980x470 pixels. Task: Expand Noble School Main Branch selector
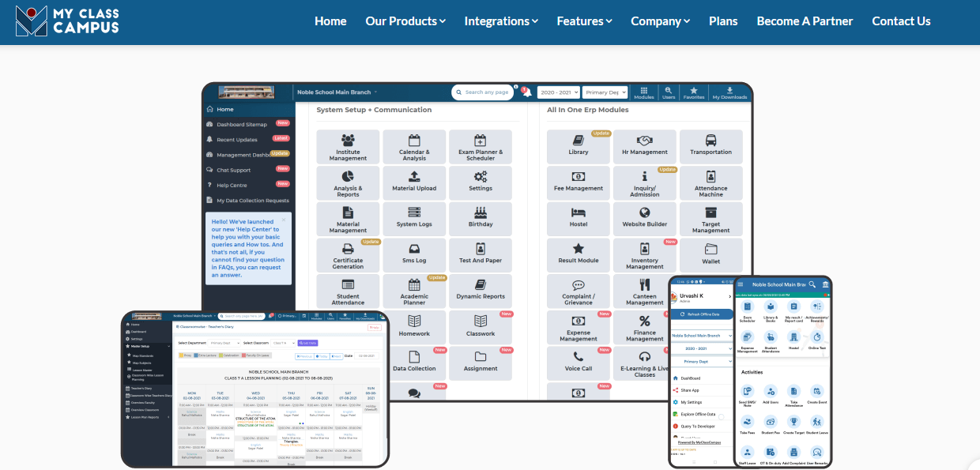(337, 92)
